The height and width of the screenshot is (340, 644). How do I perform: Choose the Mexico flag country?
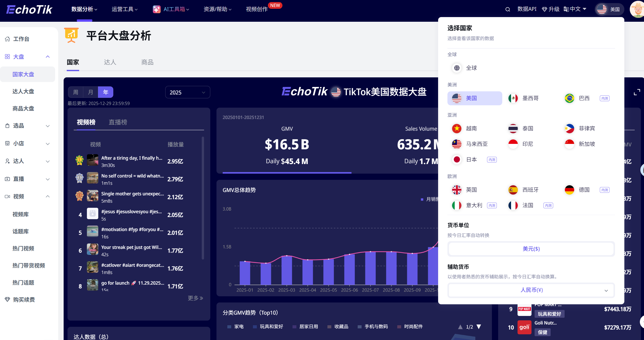pos(513,98)
